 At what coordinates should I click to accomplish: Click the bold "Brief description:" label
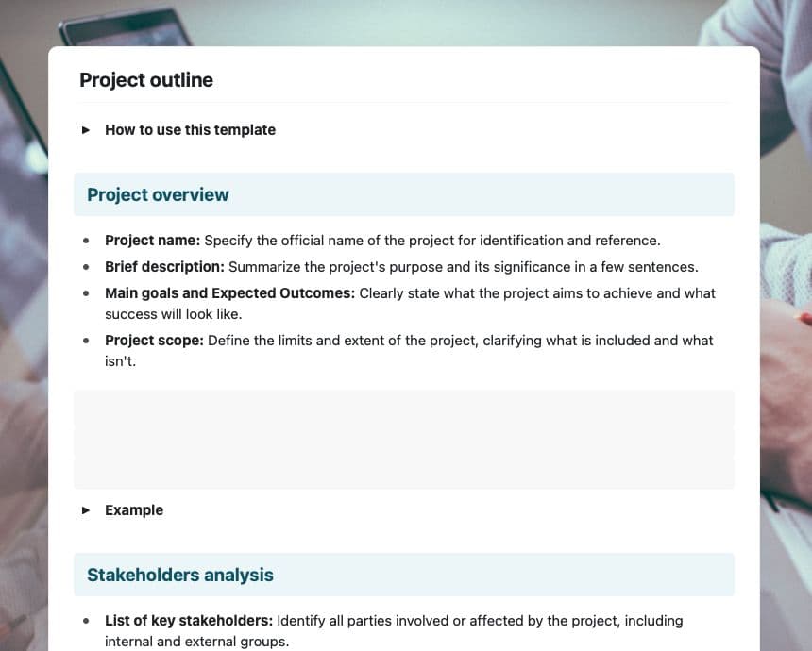click(164, 267)
